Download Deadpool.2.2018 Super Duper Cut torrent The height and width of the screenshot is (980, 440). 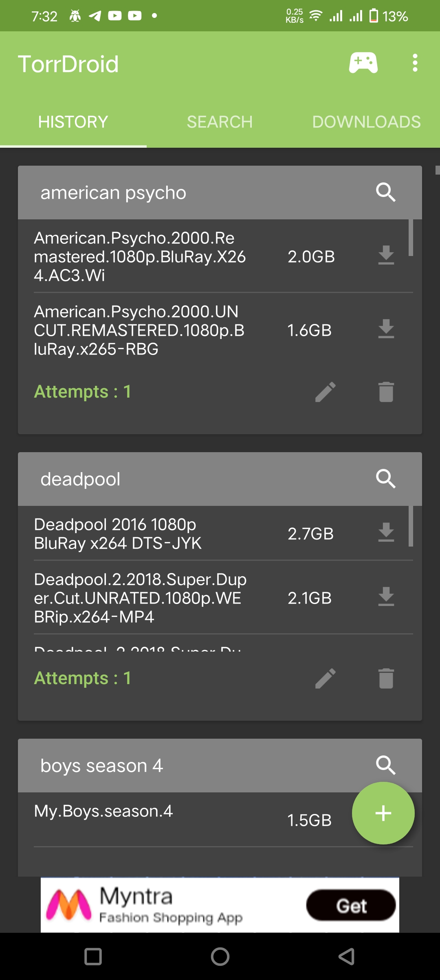[x=386, y=597]
